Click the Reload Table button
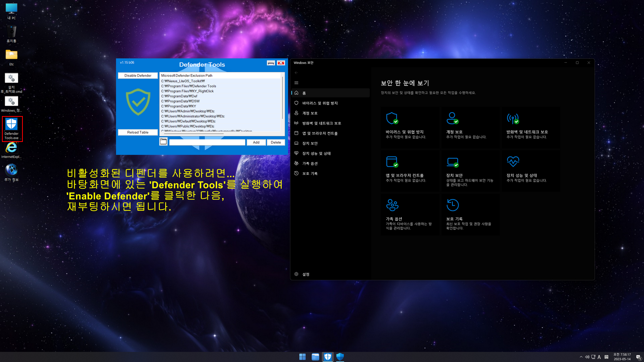The height and width of the screenshot is (362, 644). click(x=138, y=132)
